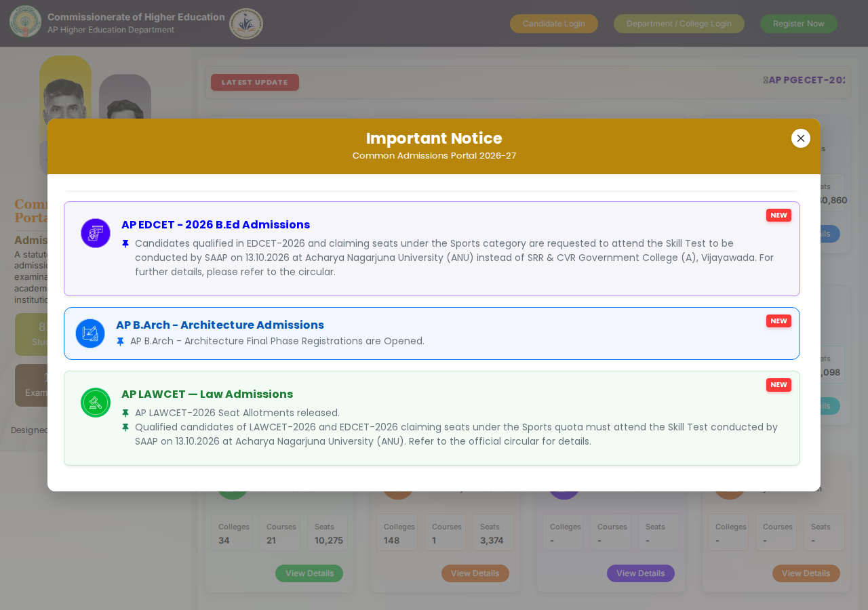
Task: Click the NEW badge on AP LAWCET card
Action: tap(778, 385)
